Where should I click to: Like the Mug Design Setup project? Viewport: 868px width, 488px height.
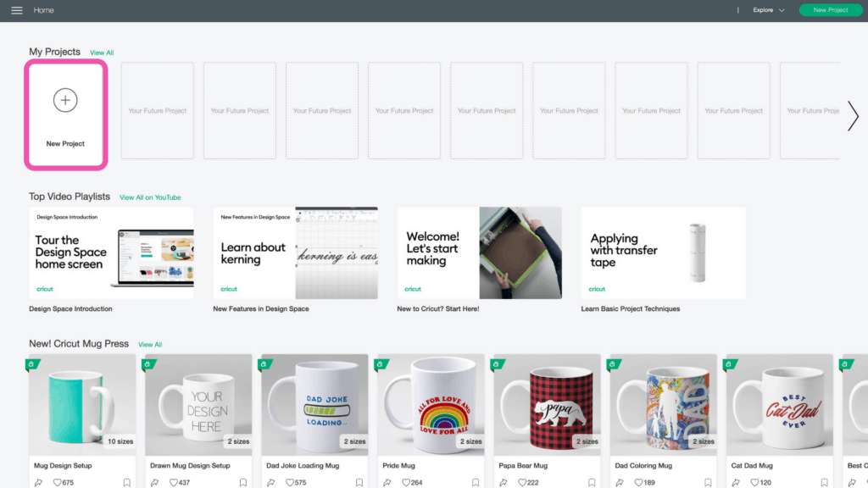[57, 482]
